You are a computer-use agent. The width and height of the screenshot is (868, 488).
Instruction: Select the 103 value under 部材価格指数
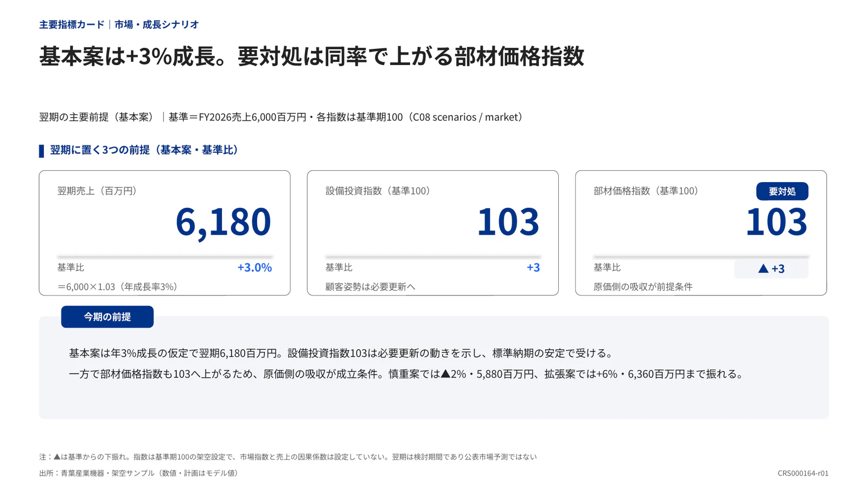click(x=776, y=222)
